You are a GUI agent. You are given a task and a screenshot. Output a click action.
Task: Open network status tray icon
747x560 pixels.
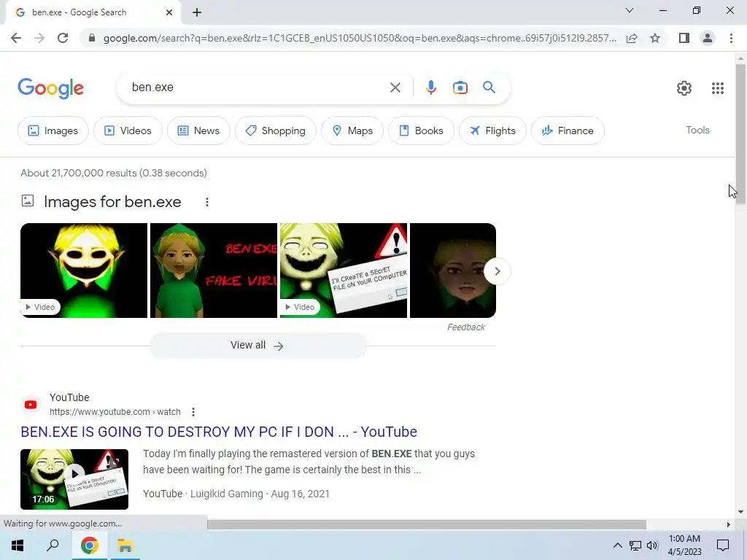pos(635,545)
